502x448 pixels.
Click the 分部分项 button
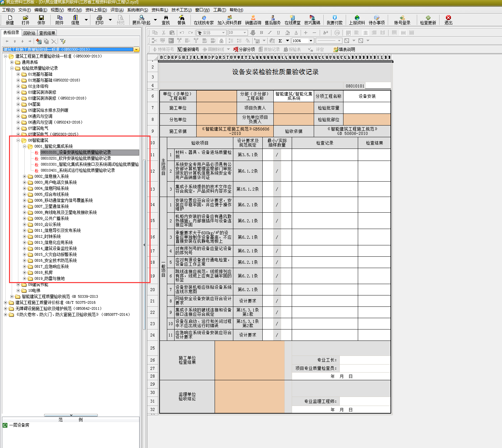tap(244, 49)
